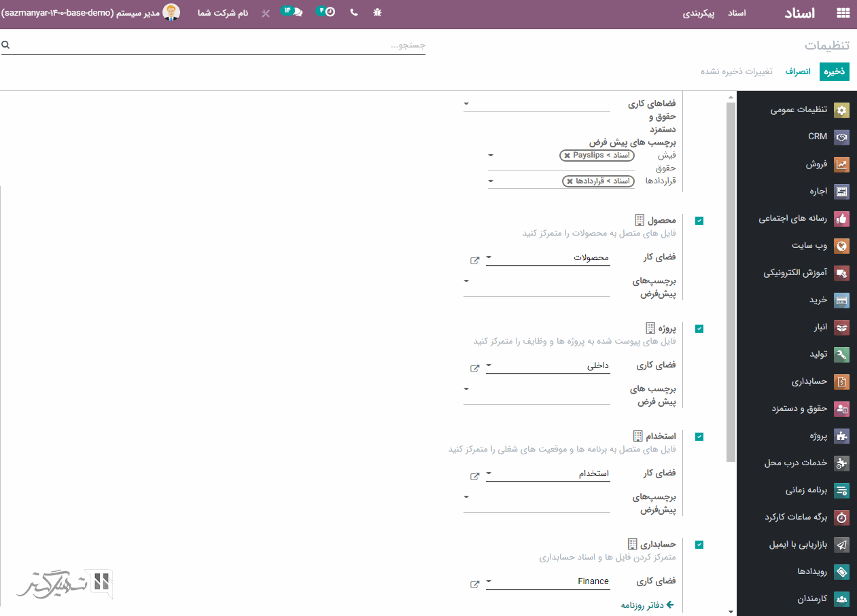Click the search magnifier icon
The width and height of the screenshot is (857, 616).
[5, 45]
